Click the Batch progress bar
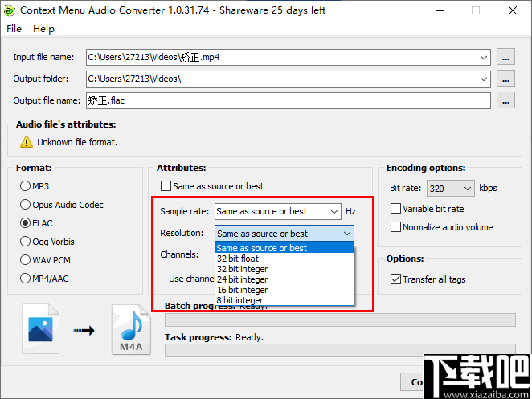 (x=340, y=320)
